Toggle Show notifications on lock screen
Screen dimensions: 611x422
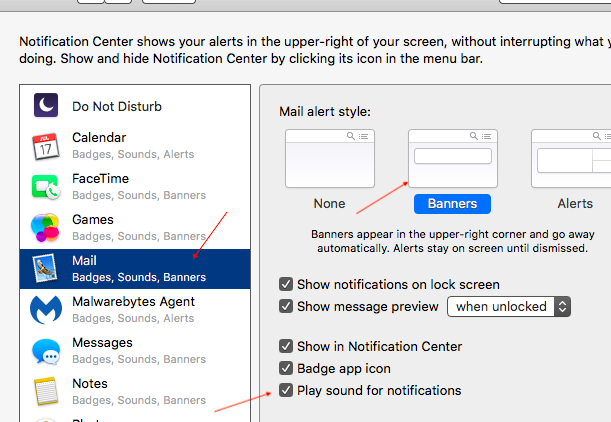[286, 284]
